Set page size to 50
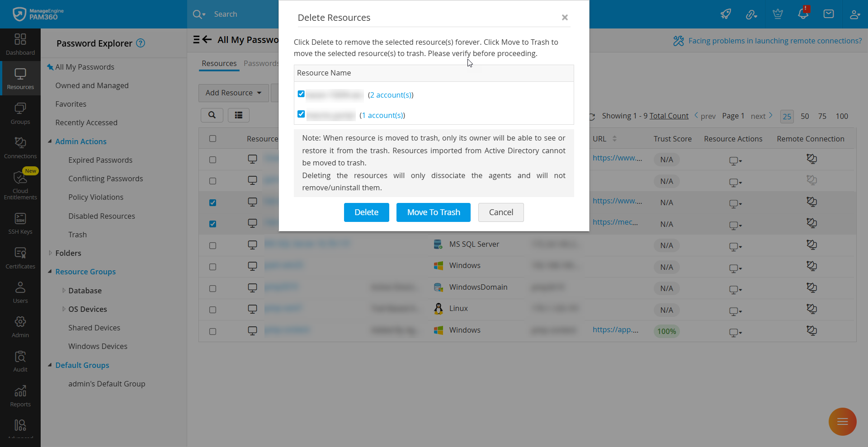Image resolution: width=868 pixels, height=447 pixels. [x=805, y=116]
